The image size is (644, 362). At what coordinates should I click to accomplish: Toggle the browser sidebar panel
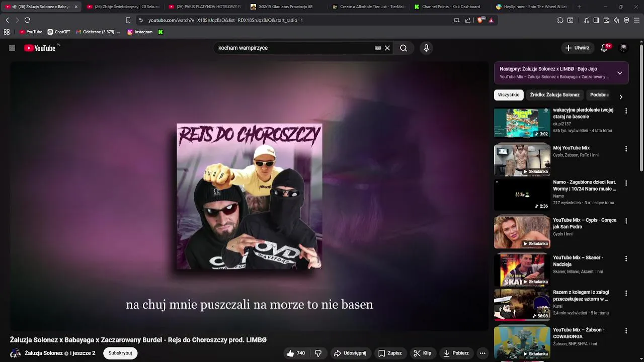pyautogui.click(x=596, y=20)
